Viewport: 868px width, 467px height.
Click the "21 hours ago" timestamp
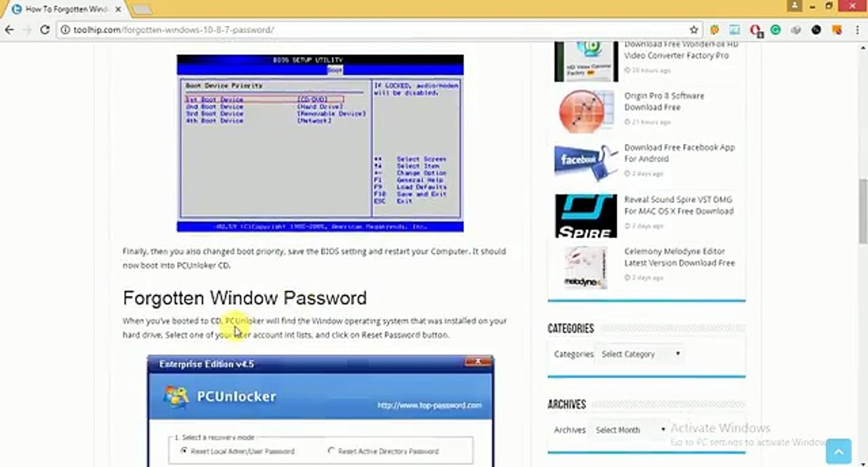[x=648, y=122]
